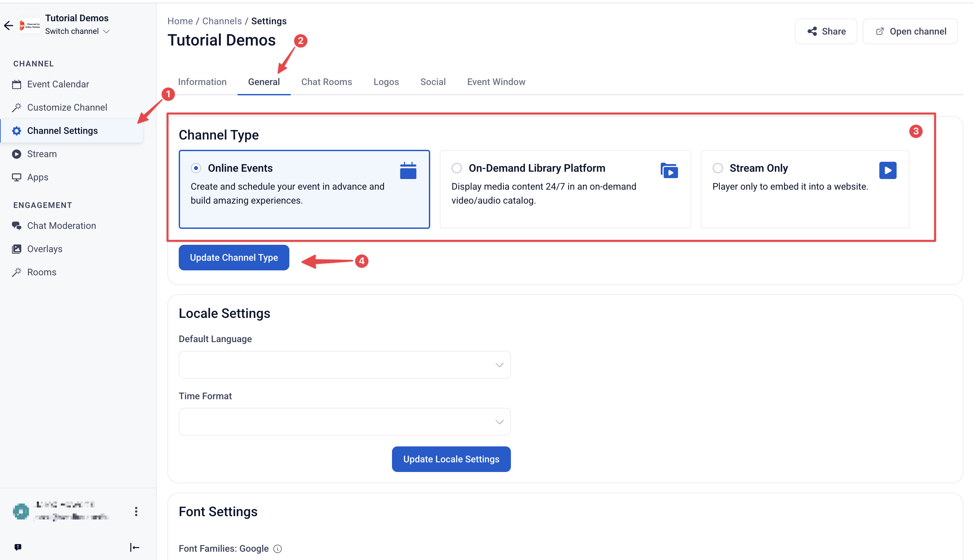974x560 pixels.
Task: Open Event Calendar from sidebar
Action: [x=58, y=84]
